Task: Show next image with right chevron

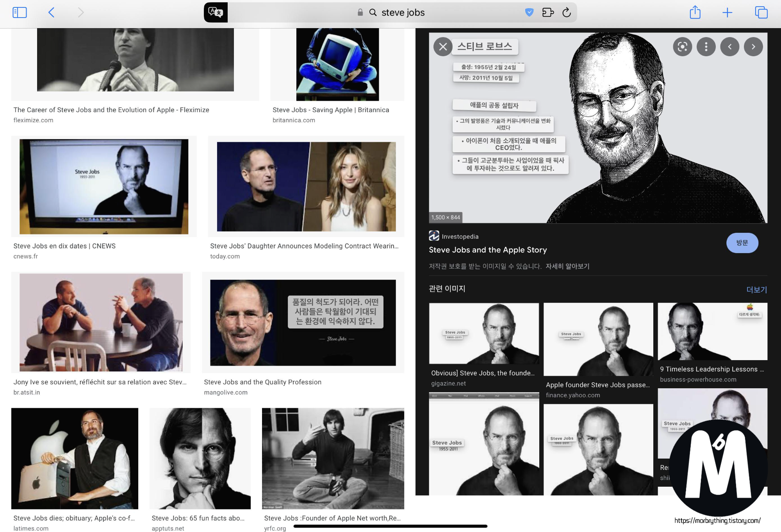Action: [753, 47]
